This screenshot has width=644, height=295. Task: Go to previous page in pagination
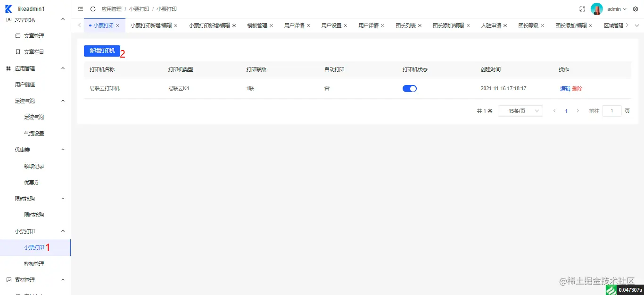coord(554,111)
